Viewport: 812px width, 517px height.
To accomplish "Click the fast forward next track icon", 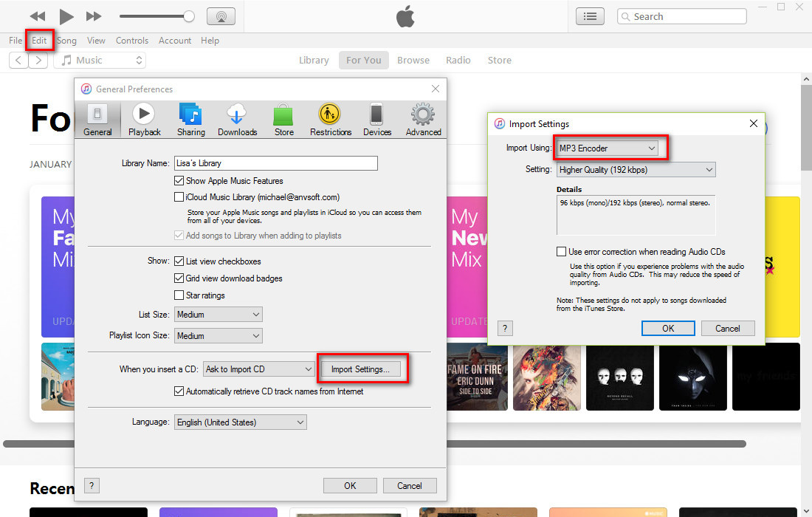I will click(94, 16).
